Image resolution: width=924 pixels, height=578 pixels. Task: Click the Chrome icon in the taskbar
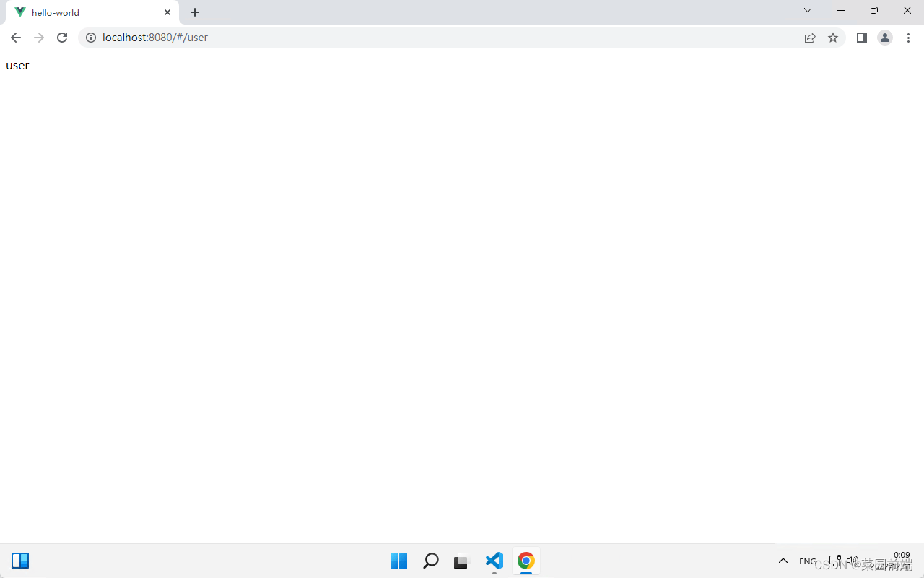pos(526,561)
